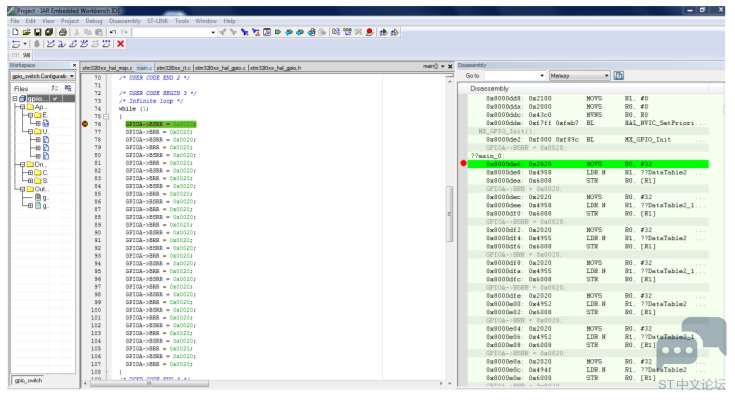Open the Memory zone dropdown

[x=607, y=75]
